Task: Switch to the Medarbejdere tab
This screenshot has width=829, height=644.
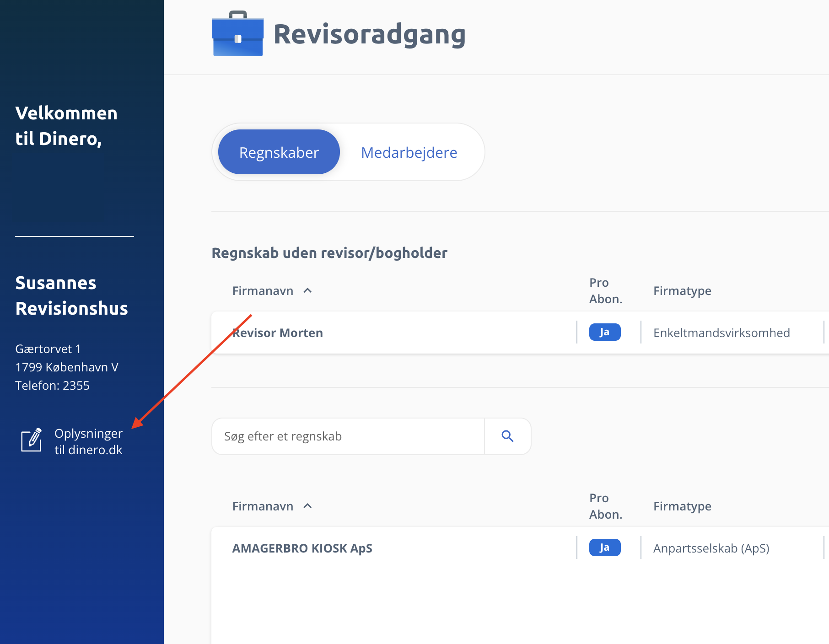Action: (x=409, y=152)
